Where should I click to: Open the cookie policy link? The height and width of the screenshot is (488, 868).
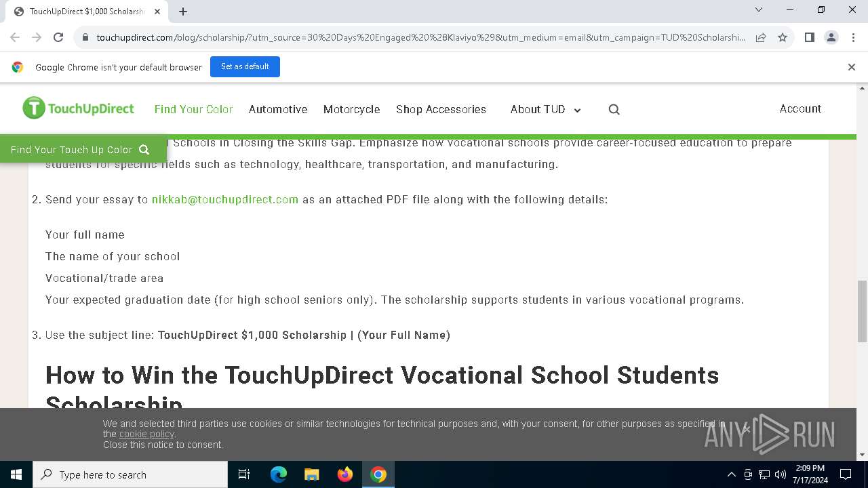(146, 434)
